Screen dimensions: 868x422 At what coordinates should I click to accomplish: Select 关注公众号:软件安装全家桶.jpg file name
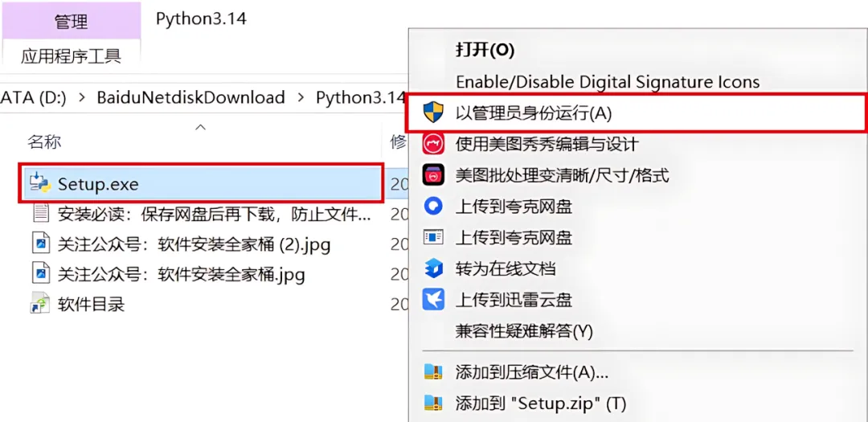[181, 273]
